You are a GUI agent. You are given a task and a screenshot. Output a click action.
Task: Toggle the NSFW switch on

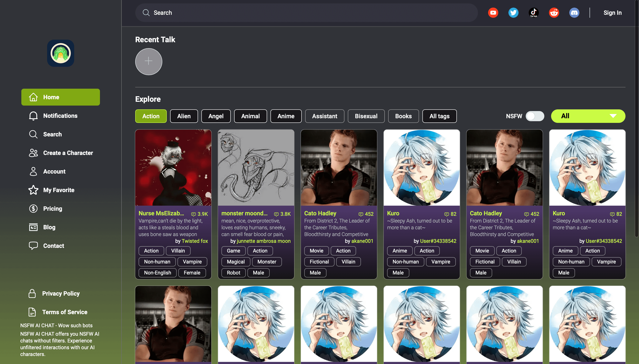pos(534,116)
